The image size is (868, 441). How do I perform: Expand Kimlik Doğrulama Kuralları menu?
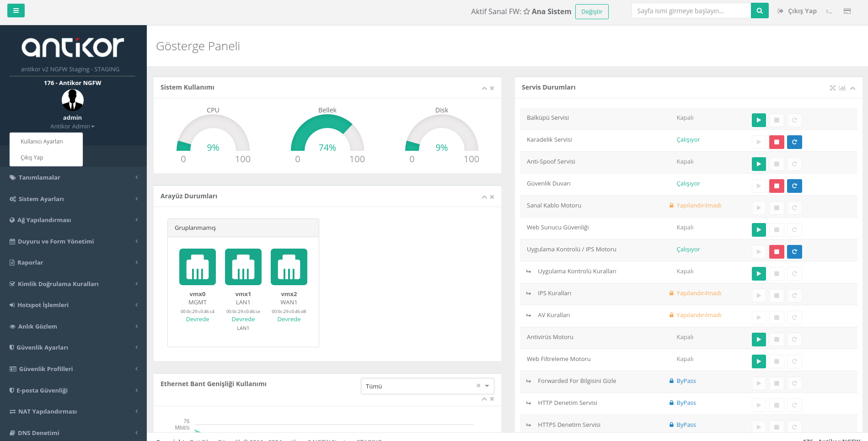[73, 284]
